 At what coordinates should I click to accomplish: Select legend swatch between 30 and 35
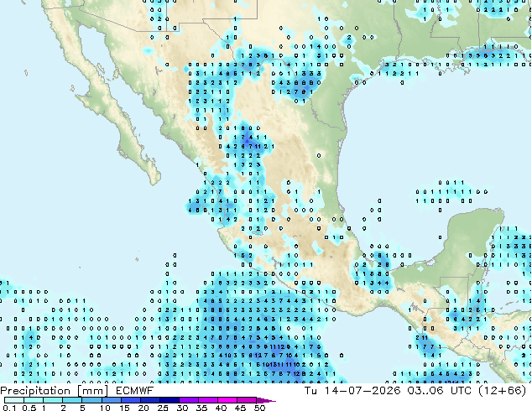[x=188, y=400]
